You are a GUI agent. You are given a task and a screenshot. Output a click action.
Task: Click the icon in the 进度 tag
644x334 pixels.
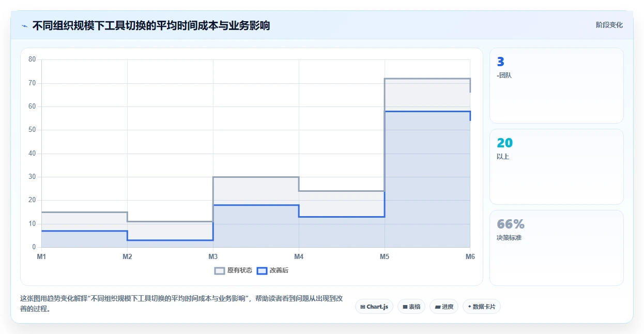pyautogui.click(x=438, y=307)
